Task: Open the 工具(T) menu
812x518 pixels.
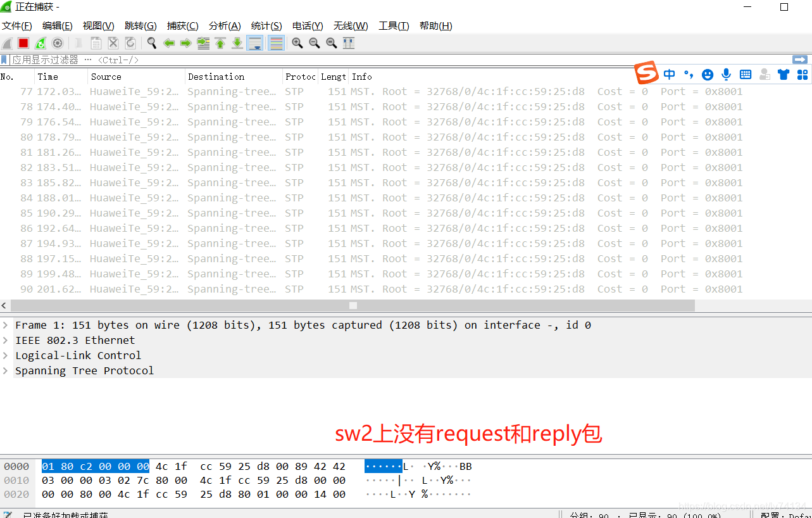Action: point(394,26)
